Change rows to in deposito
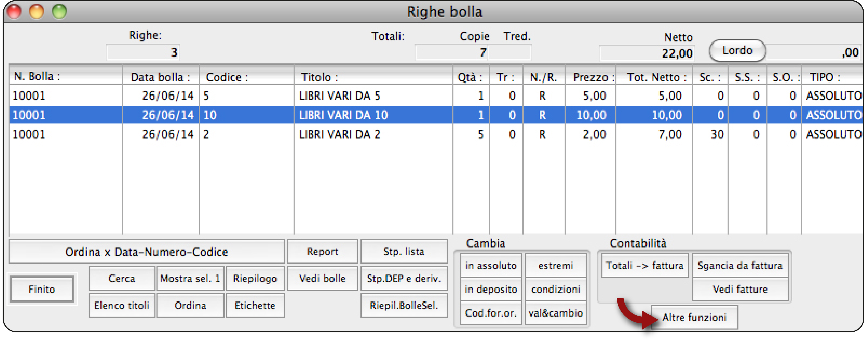 (491, 289)
